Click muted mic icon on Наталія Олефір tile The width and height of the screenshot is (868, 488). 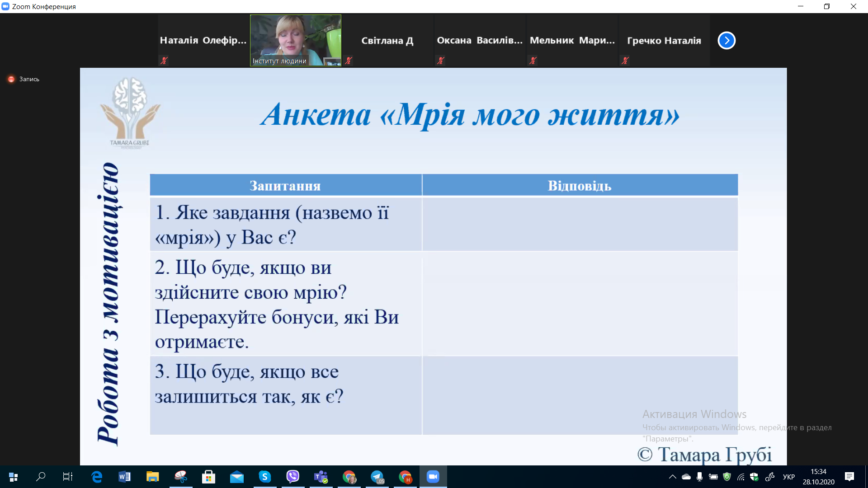pos(164,61)
